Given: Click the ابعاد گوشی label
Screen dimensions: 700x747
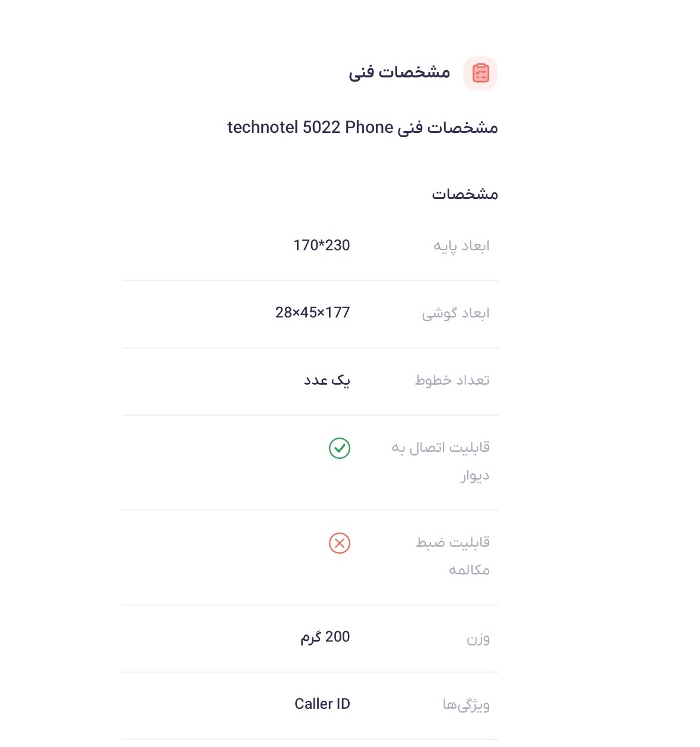Looking at the screenshot, I should tap(455, 313).
